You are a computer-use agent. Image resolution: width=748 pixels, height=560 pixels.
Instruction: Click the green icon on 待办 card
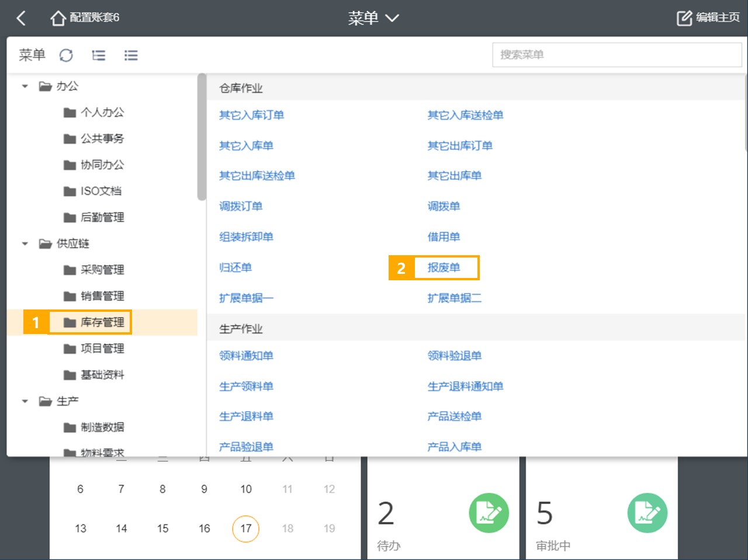[489, 513]
